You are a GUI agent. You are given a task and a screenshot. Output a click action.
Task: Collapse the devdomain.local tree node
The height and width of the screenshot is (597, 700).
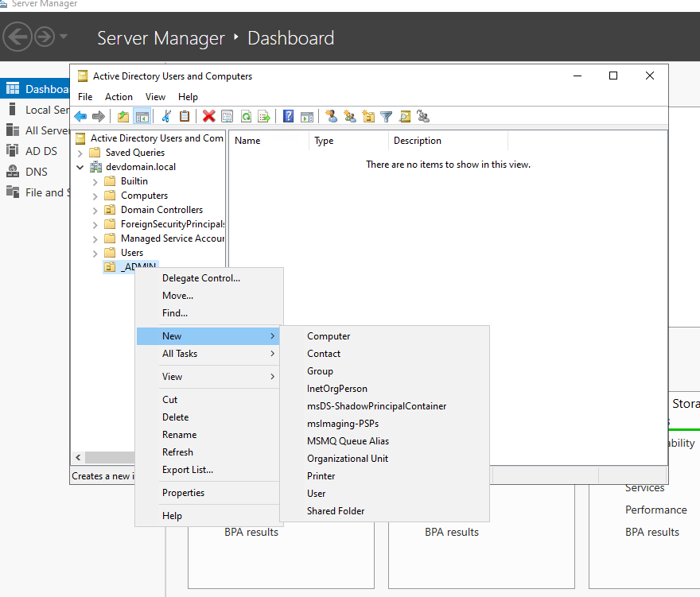80,167
